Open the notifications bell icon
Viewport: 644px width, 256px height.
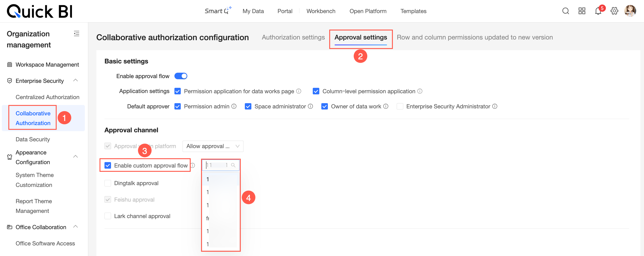tap(598, 11)
